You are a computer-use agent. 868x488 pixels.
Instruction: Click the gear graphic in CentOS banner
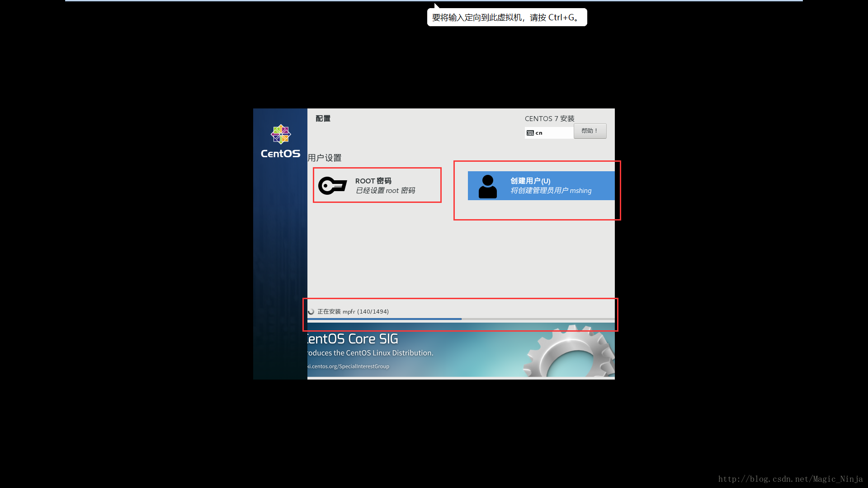click(x=569, y=351)
